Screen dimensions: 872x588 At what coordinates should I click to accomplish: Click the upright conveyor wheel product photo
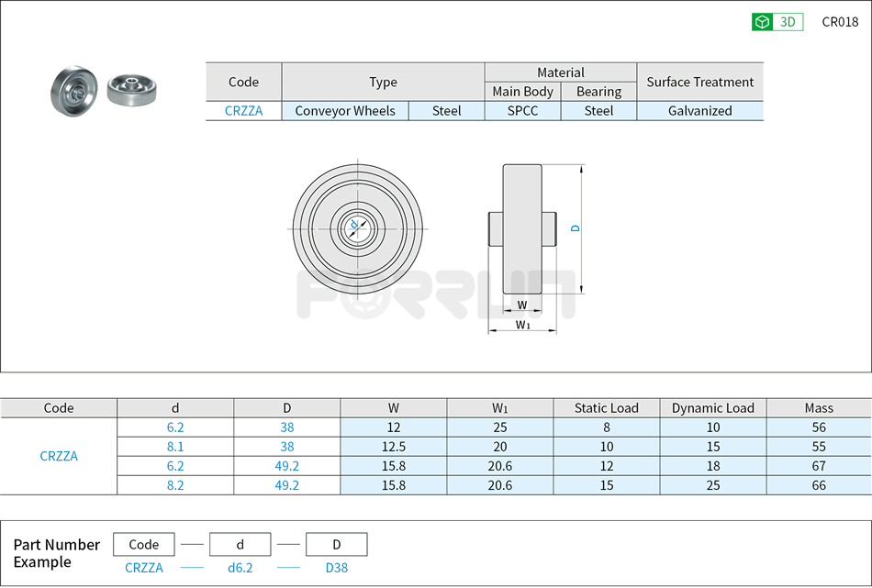tap(74, 91)
